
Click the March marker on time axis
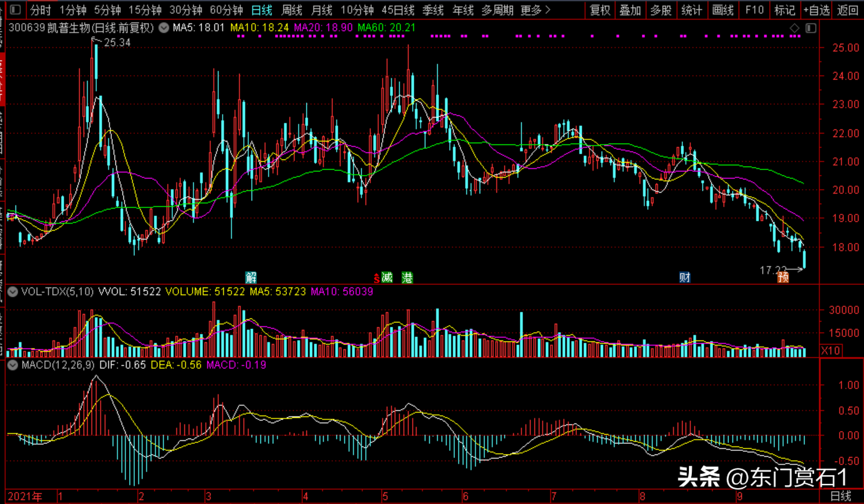click(x=209, y=496)
